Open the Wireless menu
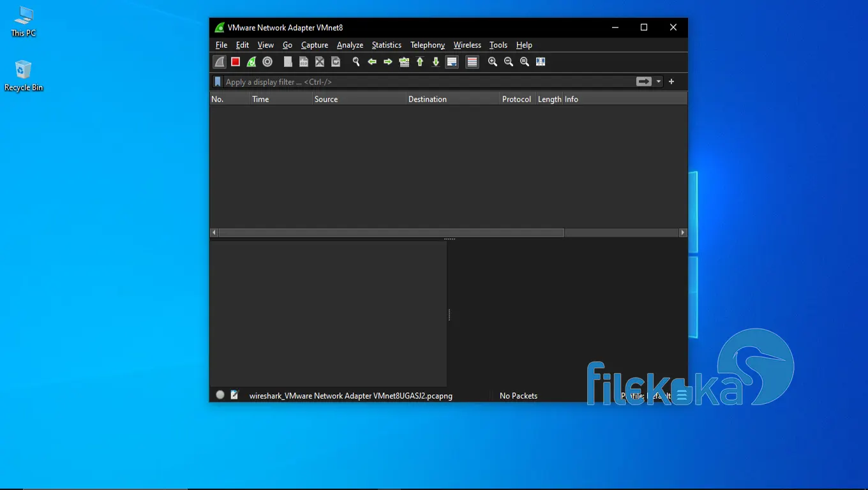The image size is (868, 490). point(467,45)
